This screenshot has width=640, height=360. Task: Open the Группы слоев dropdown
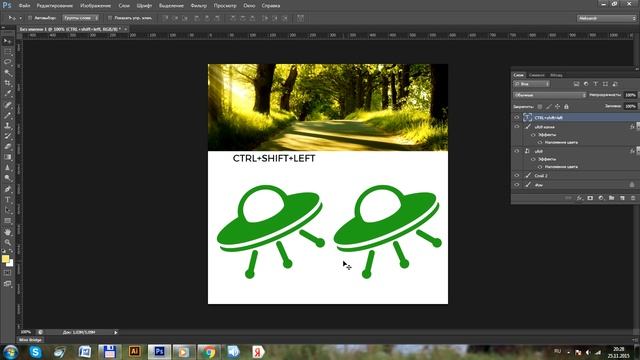(x=80, y=18)
